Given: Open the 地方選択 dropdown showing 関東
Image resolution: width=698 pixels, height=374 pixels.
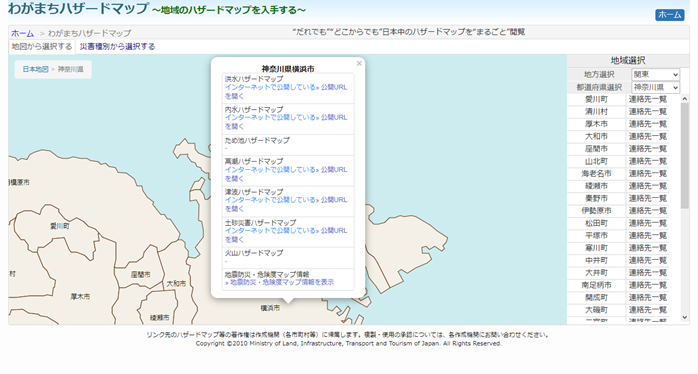Looking at the screenshot, I should (656, 75).
